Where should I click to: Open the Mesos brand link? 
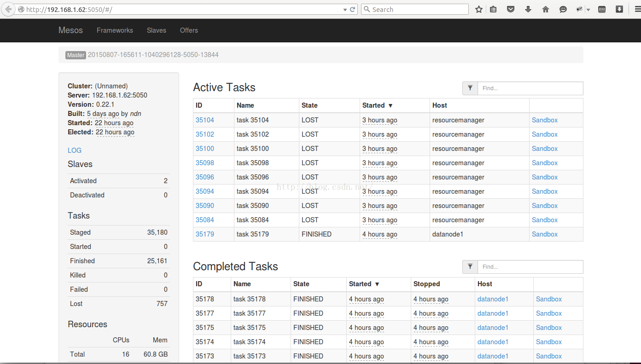click(70, 30)
